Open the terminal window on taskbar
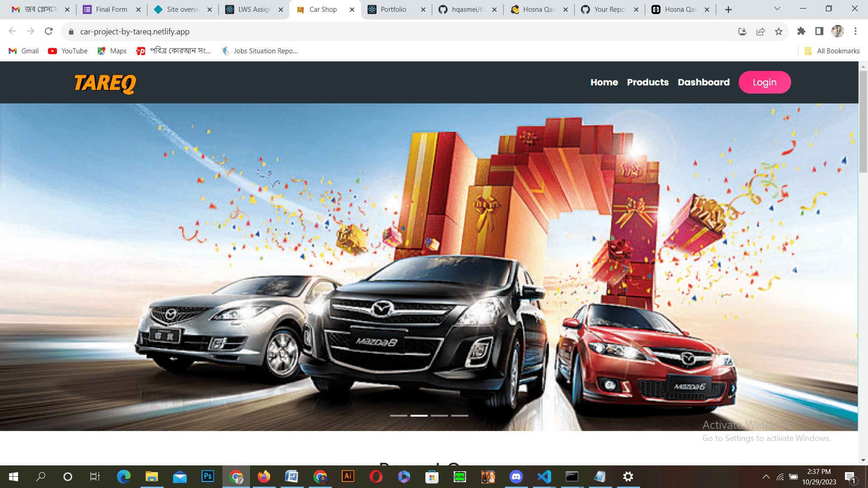Viewport: 868px width, 488px height. 572,477
